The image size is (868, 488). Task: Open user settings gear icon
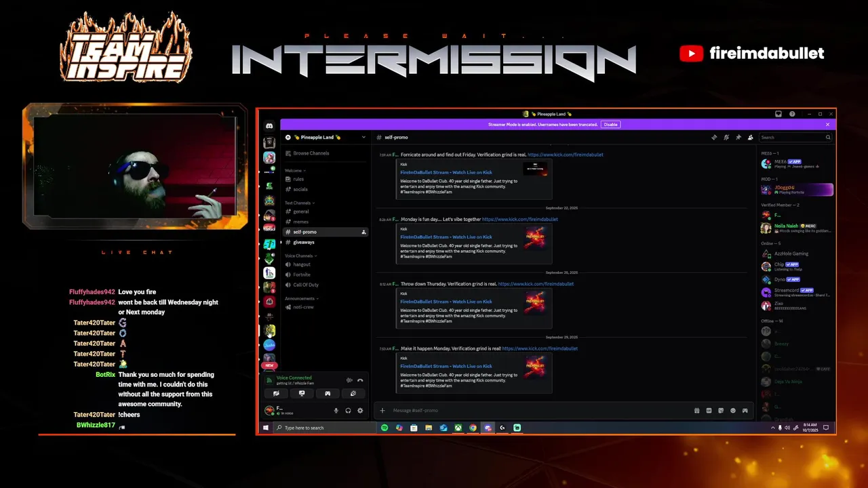(360, 411)
